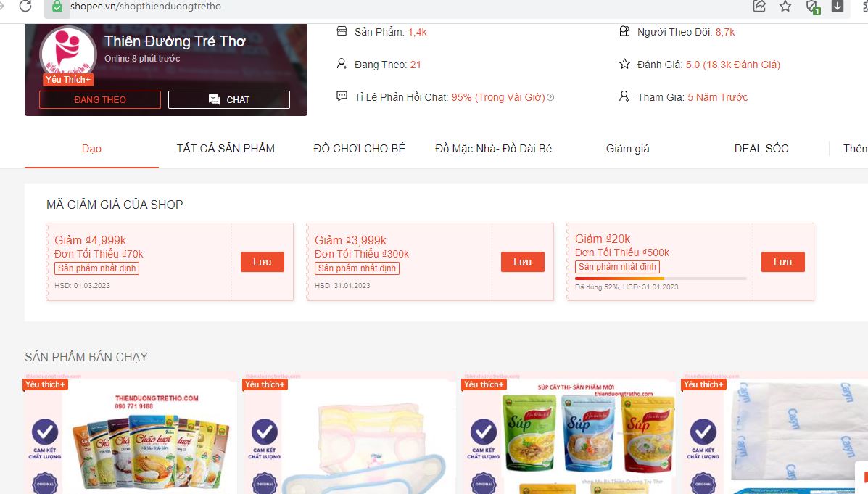Open the browser downloads icon
The height and width of the screenshot is (494, 868).
(x=838, y=6)
